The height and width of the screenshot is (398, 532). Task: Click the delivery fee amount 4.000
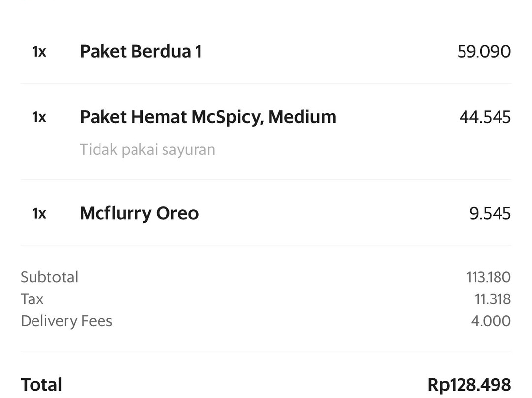[491, 321]
